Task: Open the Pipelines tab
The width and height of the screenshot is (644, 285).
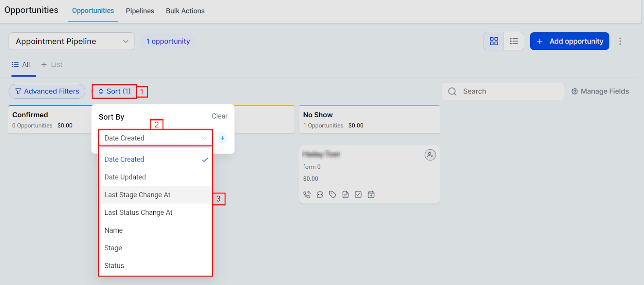Action: (x=140, y=11)
